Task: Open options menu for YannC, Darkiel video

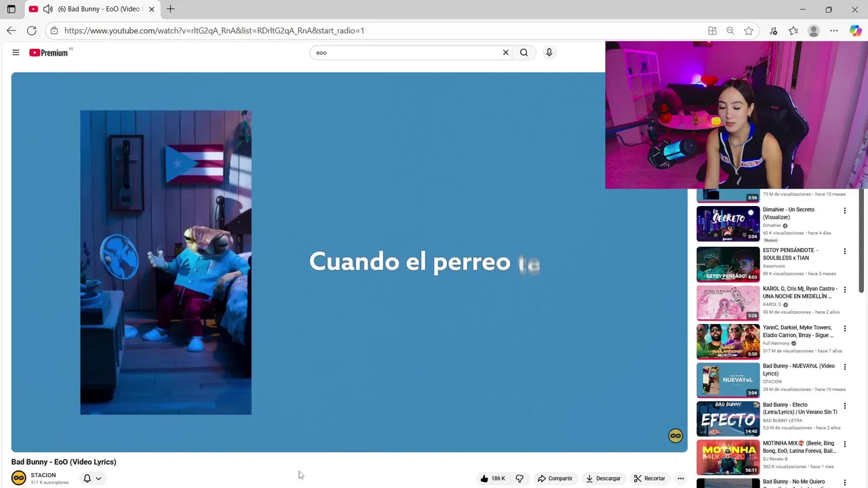Action: 845,329
